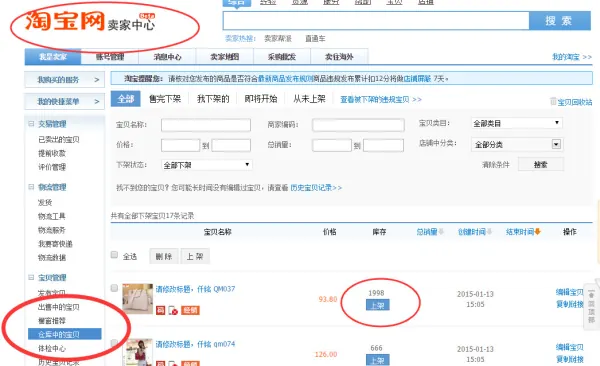Open the 体检中心 sidebar item

52,348
